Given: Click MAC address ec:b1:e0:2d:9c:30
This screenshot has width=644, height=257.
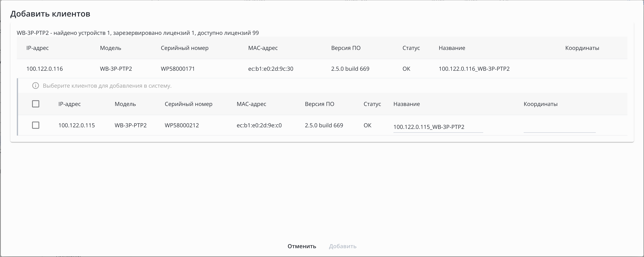Looking at the screenshot, I should coord(270,69).
